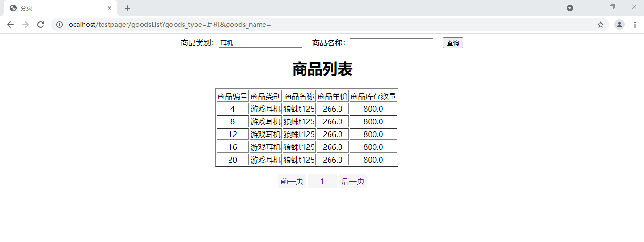This screenshot has height=242, width=644.
Task: Click the 查询 button
Action: (x=453, y=43)
